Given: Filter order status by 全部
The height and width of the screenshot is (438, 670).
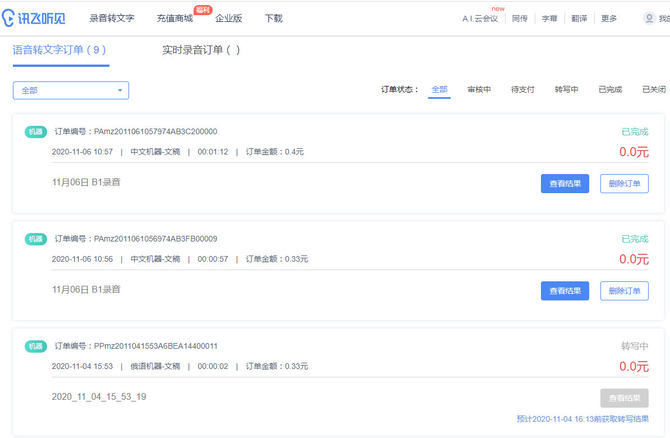Looking at the screenshot, I should point(439,89).
